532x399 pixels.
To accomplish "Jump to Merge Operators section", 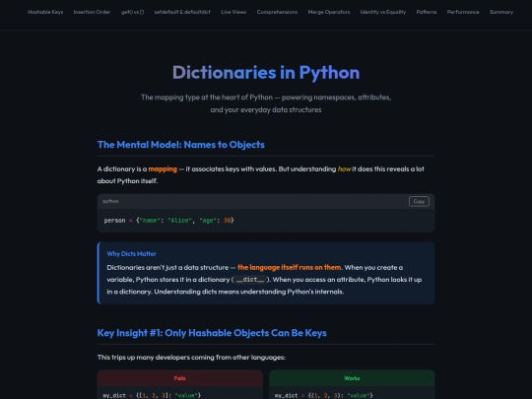I will 329,12.
